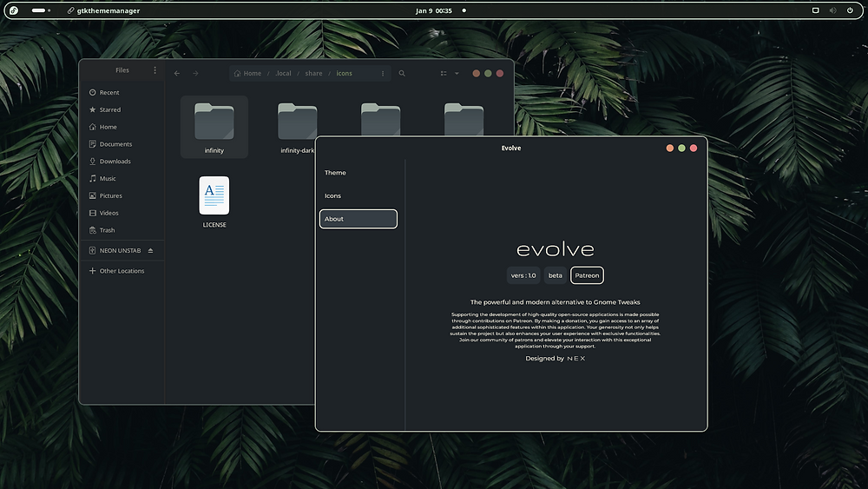Click share in the Files path bar
The height and width of the screenshot is (489, 868).
313,73
